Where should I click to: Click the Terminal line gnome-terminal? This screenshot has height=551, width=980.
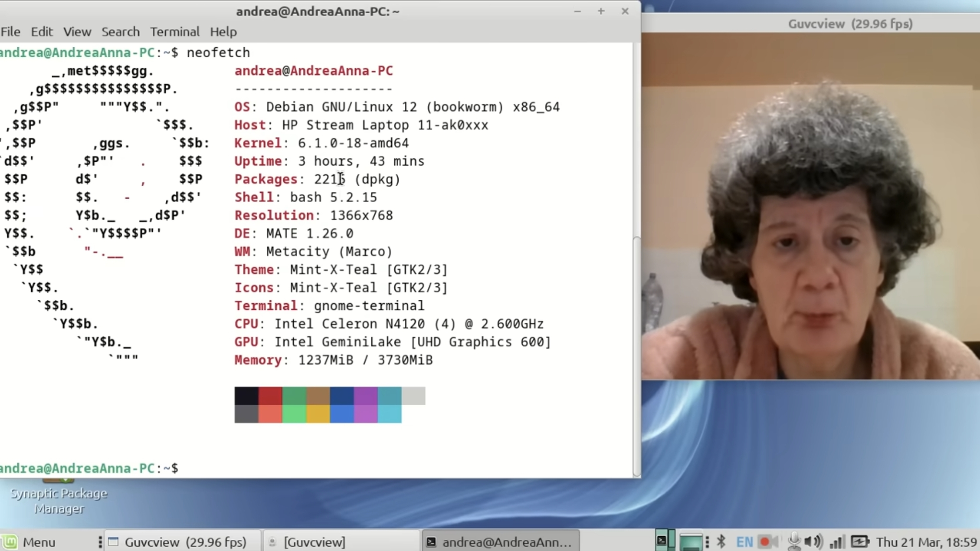(329, 306)
